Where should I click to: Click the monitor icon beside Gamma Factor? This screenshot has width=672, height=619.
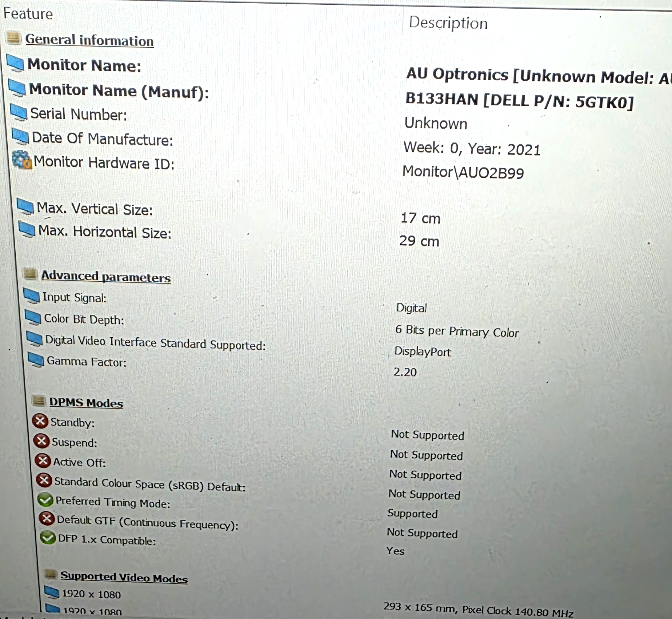click(36, 360)
